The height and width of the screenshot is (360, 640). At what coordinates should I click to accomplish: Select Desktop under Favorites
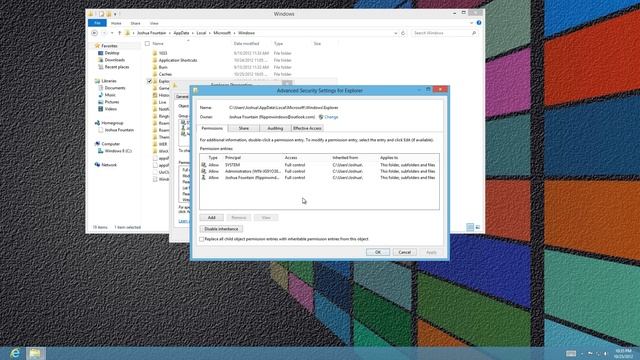109,53
